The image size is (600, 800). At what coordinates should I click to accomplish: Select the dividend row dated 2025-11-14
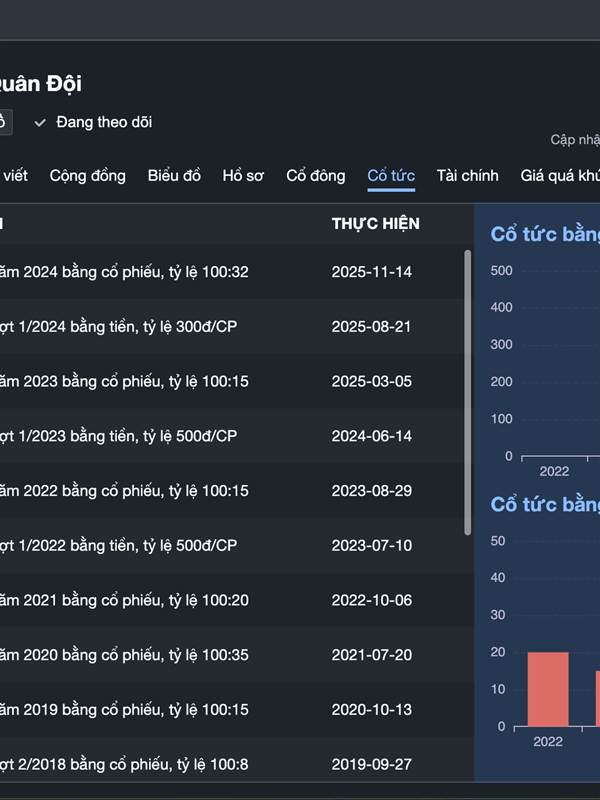pos(230,272)
